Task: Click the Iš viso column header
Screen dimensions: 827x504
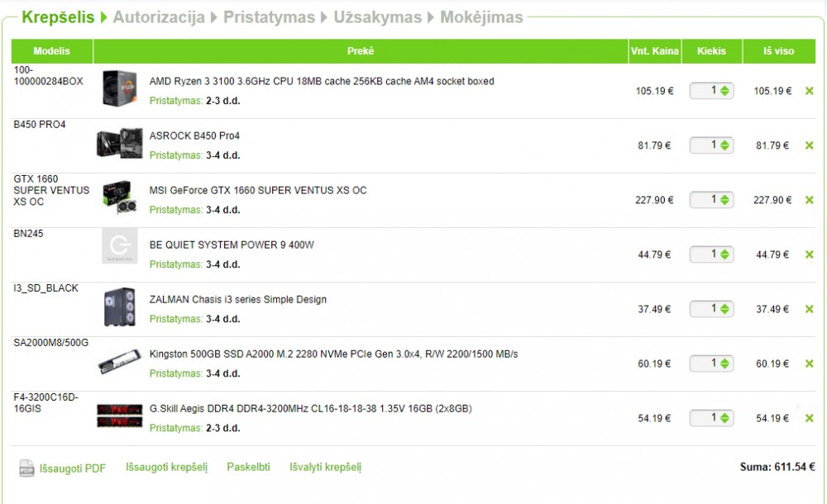Action: click(x=779, y=51)
